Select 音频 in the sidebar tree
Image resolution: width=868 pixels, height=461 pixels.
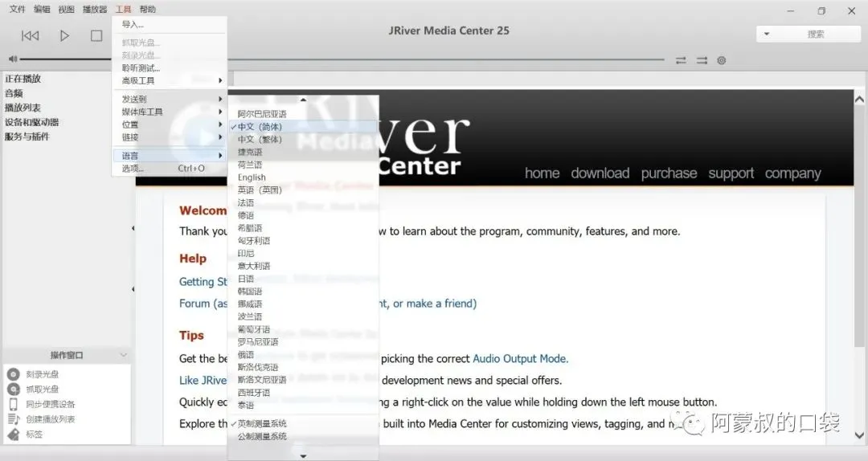pos(14,93)
